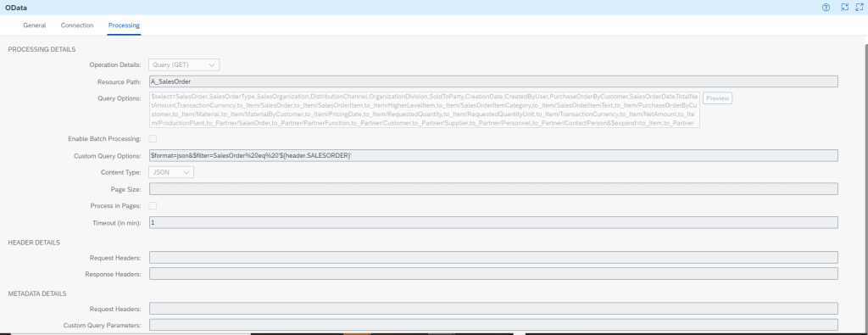The height and width of the screenshot is (335, 868).
Task: Click the Content Type label
Action: tap(120, 172)
